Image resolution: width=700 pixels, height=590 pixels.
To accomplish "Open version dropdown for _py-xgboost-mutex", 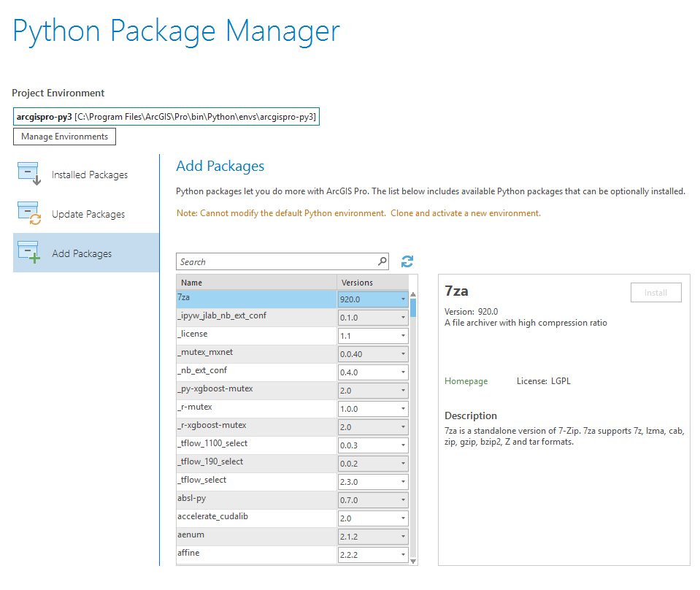I will pos(373,391).
